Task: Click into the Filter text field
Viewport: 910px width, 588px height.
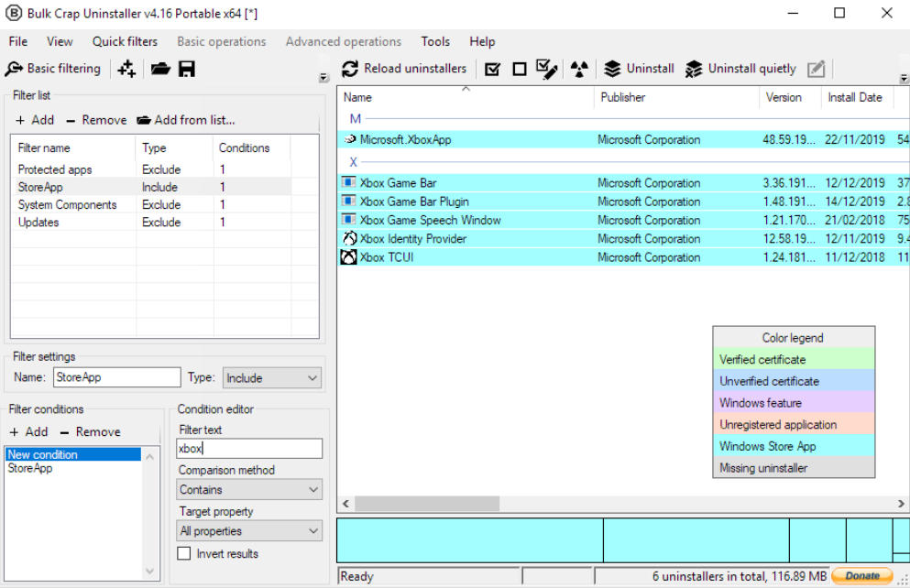Action: (x=249, y=448)
